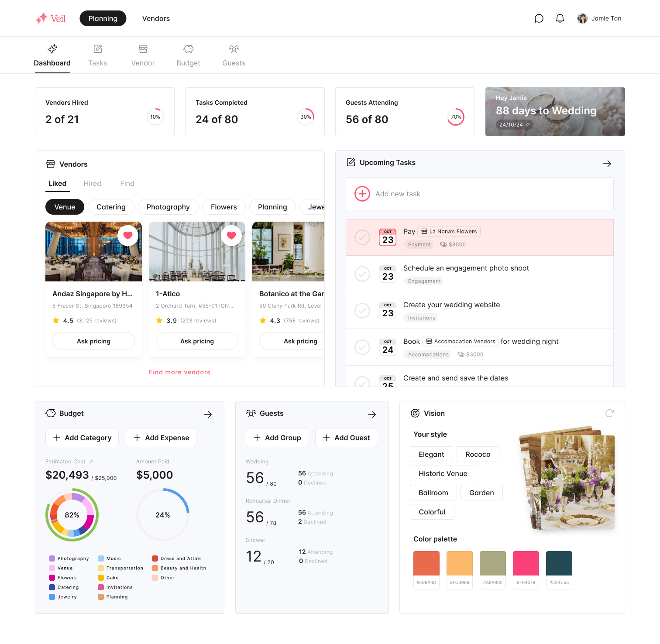
Task: Unlike the Andaz Singapore venue heart
Action: point(128,236)
